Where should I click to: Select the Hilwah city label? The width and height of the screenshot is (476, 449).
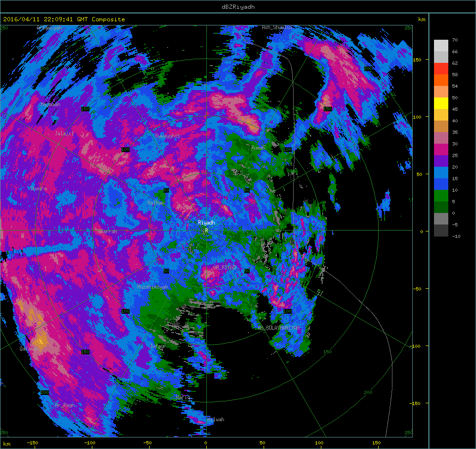pos(216,419)
